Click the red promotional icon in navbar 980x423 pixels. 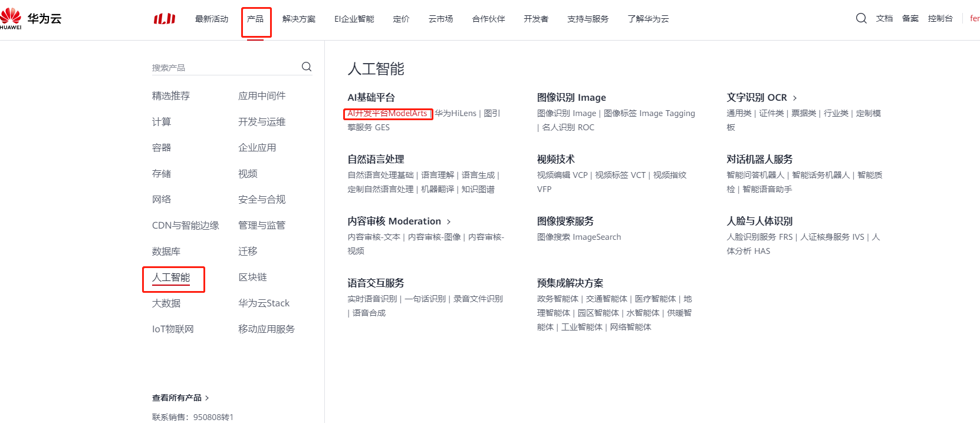click(x=165, y=19)
